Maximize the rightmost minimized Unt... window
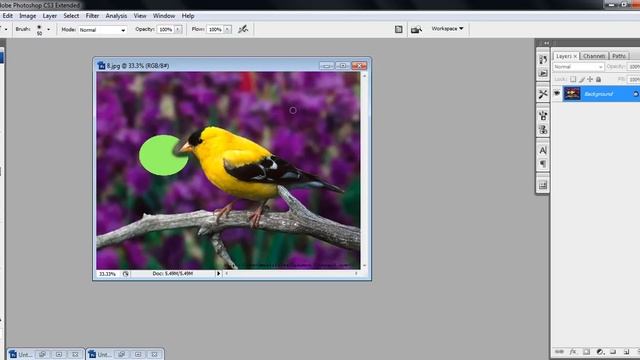The image size is (640, 360). click(x=138, y=354)
